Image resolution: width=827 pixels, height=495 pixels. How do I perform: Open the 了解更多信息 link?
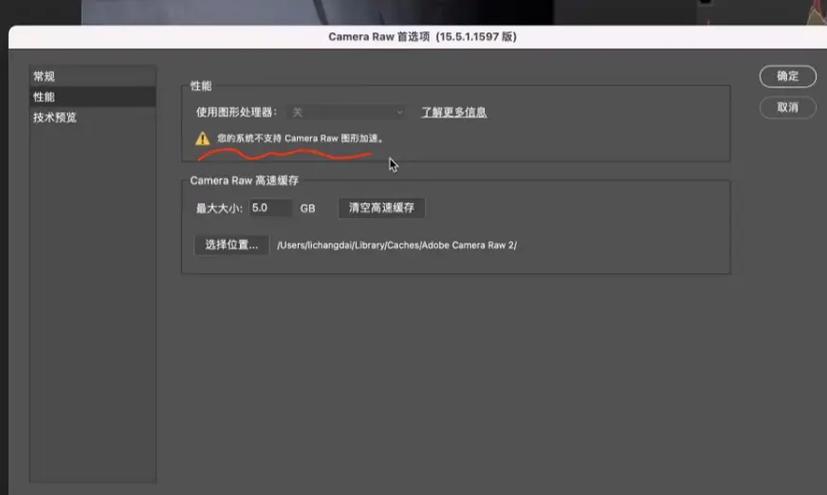pyautogui.click(x=454, y=112)
